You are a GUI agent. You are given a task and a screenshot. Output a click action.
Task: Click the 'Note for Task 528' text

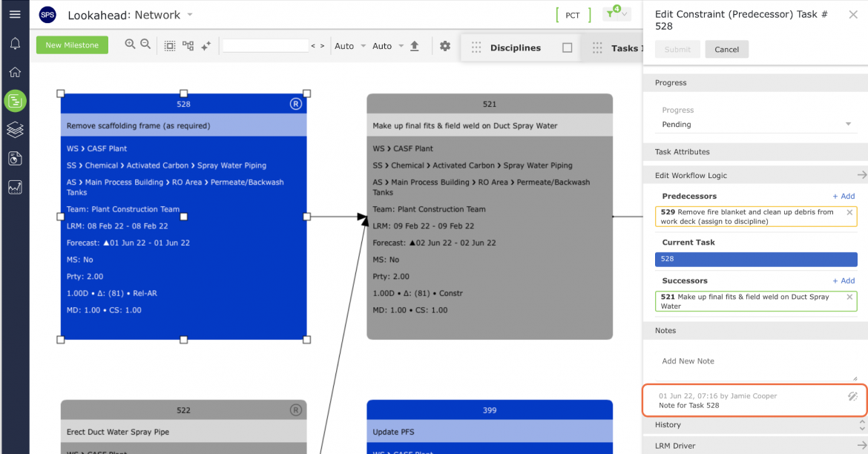688,405
